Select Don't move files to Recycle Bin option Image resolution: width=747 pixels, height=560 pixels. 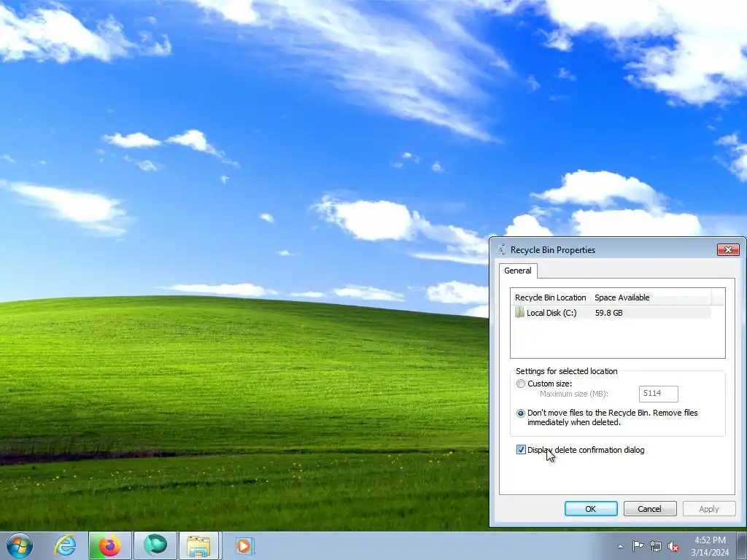[x=521, y=413]
